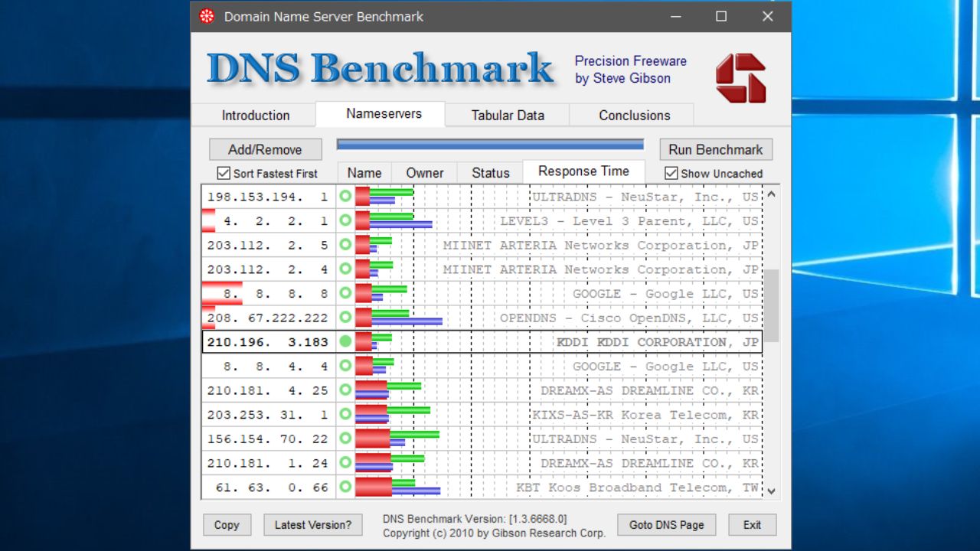Select the Response Time sub-tab
Viewport: 980px width, 551px height.
click(583, 171)
